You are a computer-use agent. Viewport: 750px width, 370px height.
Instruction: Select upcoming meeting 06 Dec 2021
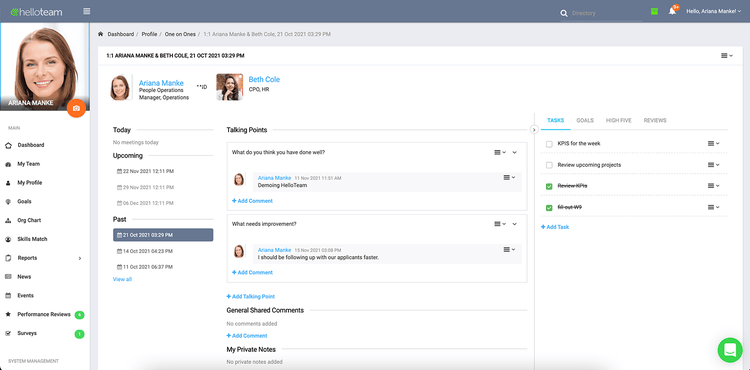pos(145,203)
